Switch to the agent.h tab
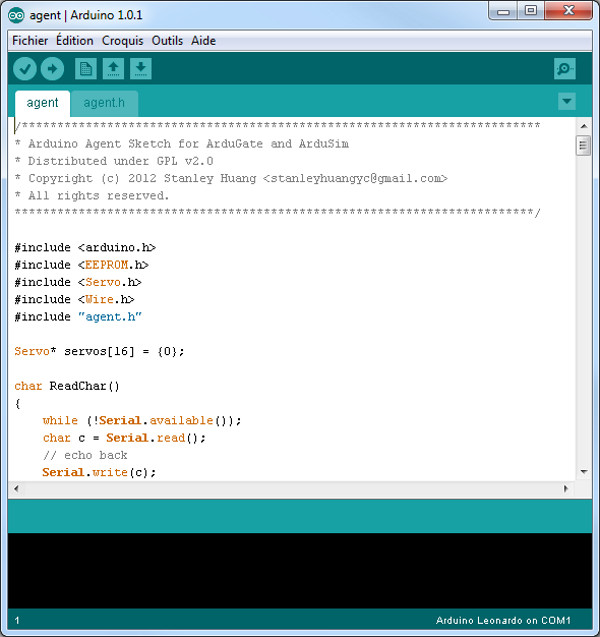 coord(104,103)
